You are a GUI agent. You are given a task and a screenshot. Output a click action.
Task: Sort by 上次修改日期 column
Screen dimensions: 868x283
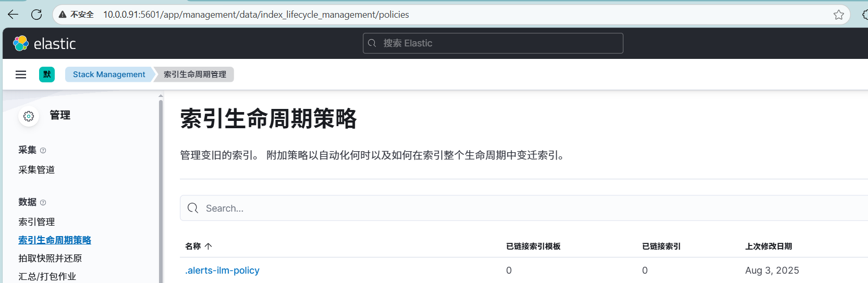(768, 246)
